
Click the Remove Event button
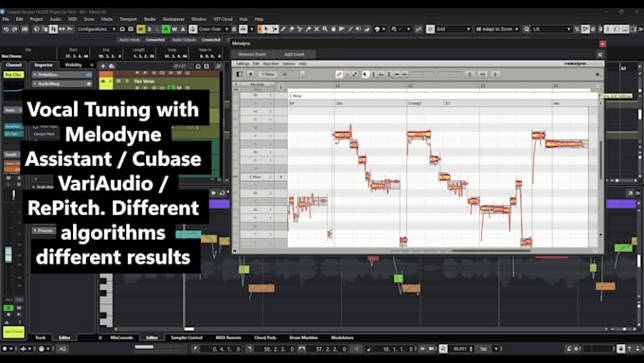pyautogui.click(x=252, y=54)
